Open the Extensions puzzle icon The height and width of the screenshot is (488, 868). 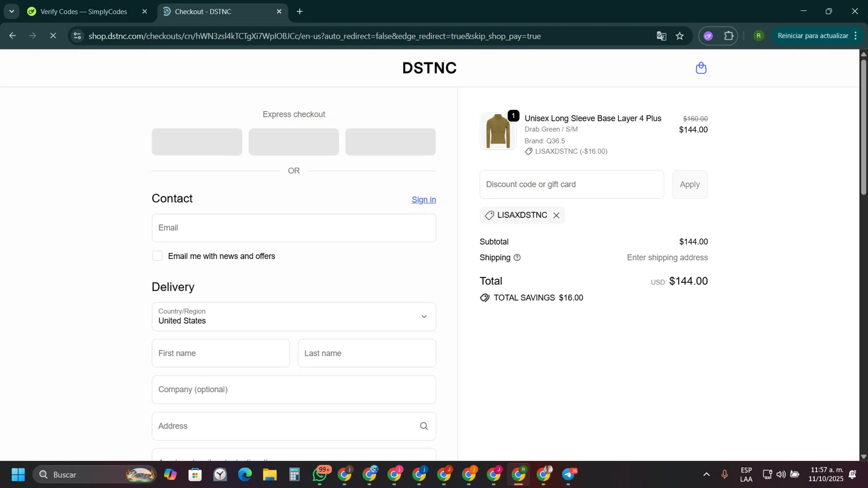click(729, 36)
